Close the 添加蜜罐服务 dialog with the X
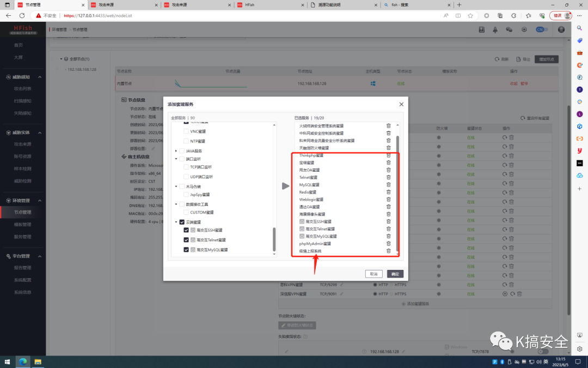This screenshot has width=588, height=368. [401, 104]
